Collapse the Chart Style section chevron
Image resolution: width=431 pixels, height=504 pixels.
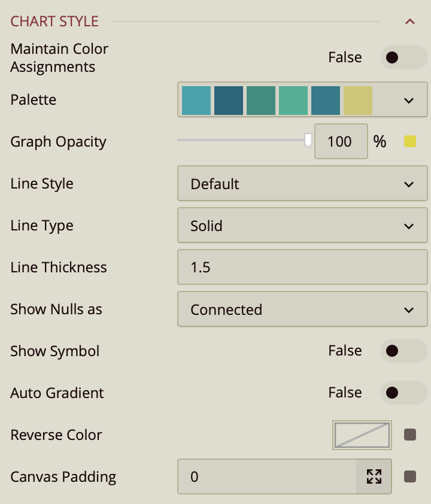tap(410, 22)
